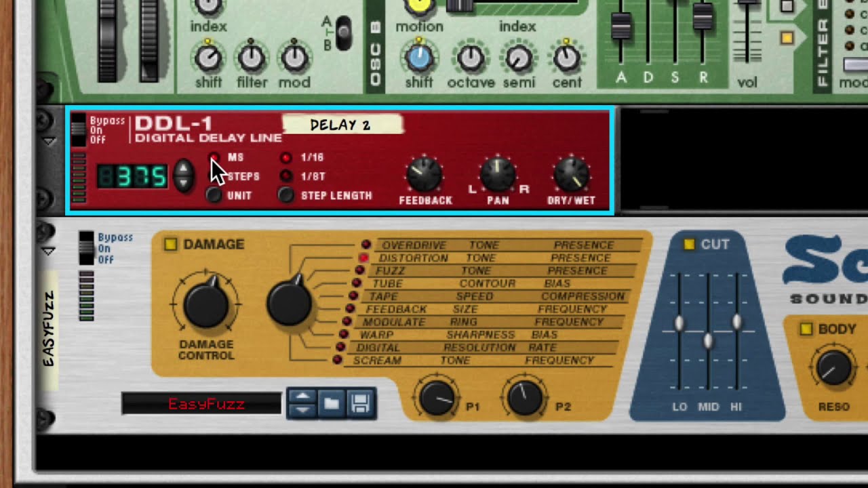Select next patch with down arrow button
The width and height of the screenshot is (868, 488).
coord(302,410)
